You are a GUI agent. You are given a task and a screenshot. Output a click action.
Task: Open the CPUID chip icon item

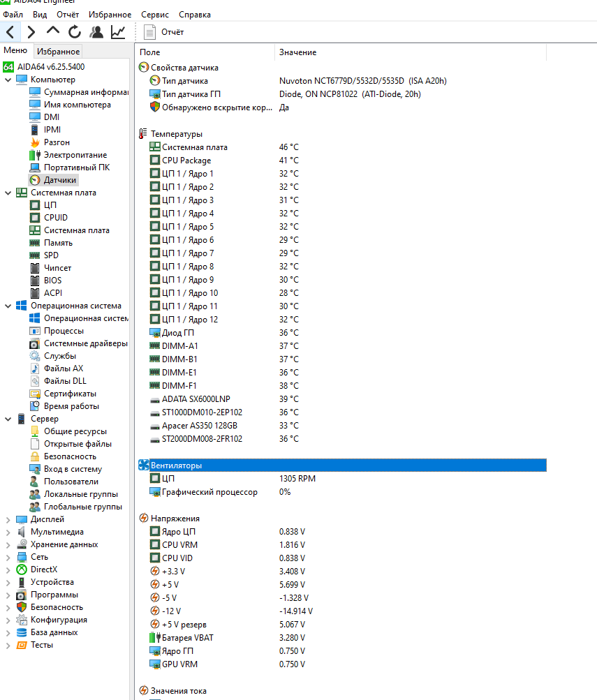coord(49,218)
